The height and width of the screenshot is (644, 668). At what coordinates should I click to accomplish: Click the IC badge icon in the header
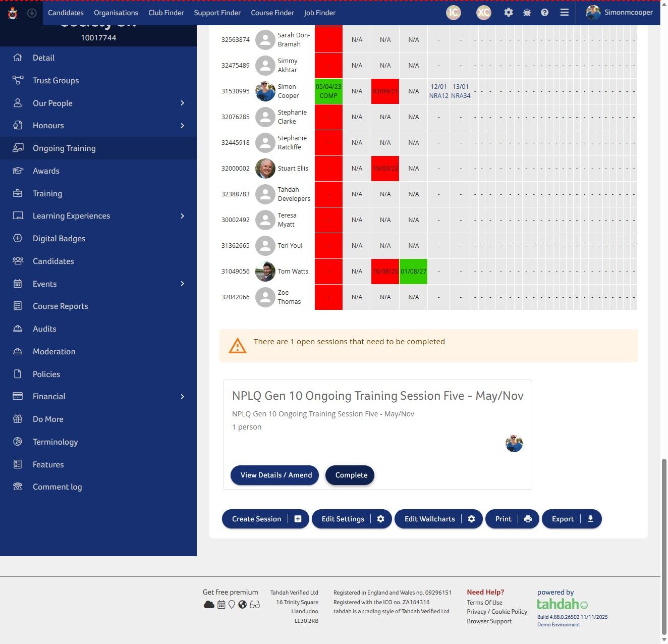coord(453,12)
